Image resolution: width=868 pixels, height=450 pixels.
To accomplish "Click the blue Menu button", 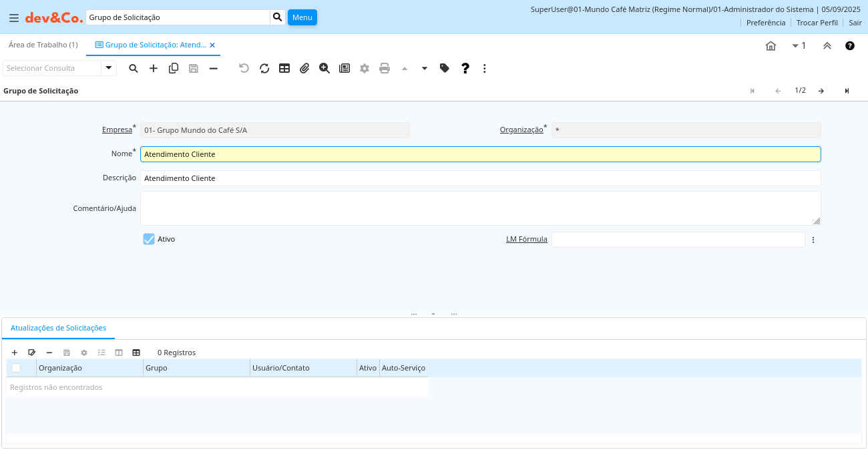I will (x=302, y=17).
